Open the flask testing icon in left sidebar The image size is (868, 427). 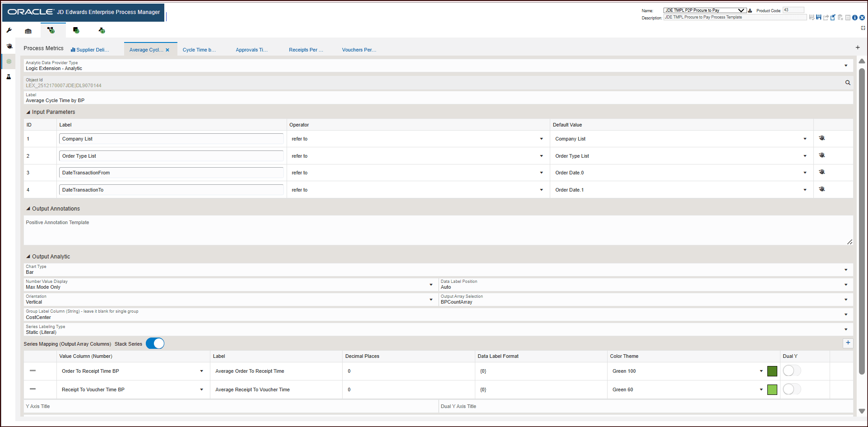9,77
